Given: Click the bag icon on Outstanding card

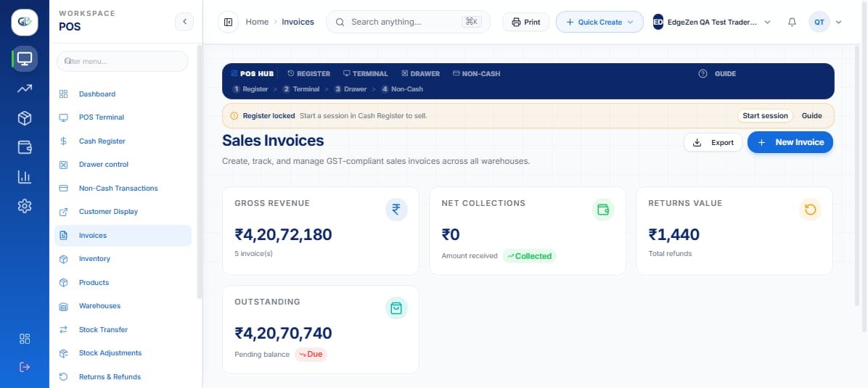Looking at the screenshot, I should [x=396, y=308].
